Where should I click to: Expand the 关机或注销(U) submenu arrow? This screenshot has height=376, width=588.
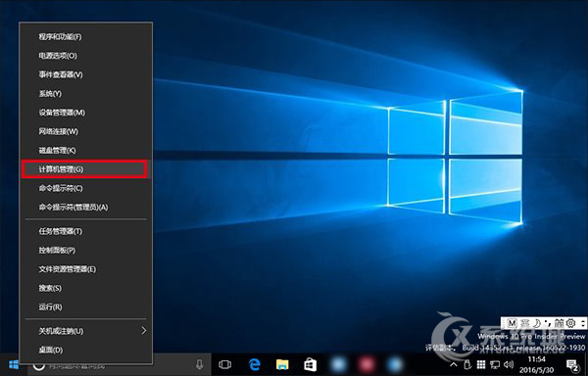(144, 331)
